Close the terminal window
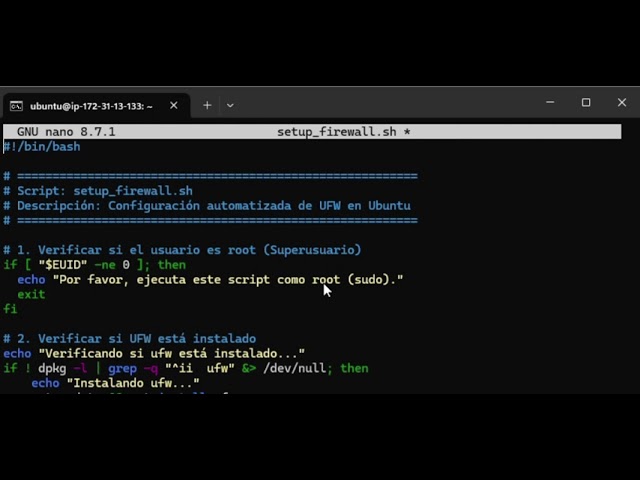The image size is (640, 480). click(622, 102)
